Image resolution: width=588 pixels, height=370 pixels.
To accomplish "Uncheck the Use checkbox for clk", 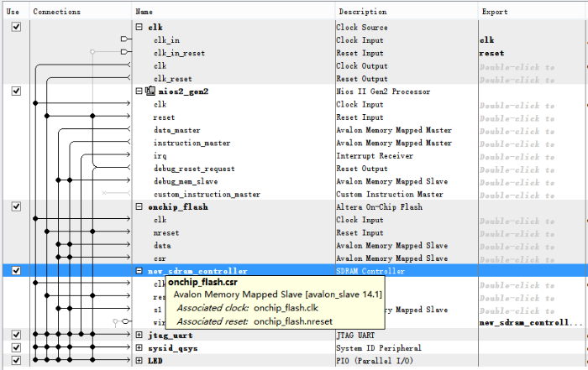I will coord(15,27).
